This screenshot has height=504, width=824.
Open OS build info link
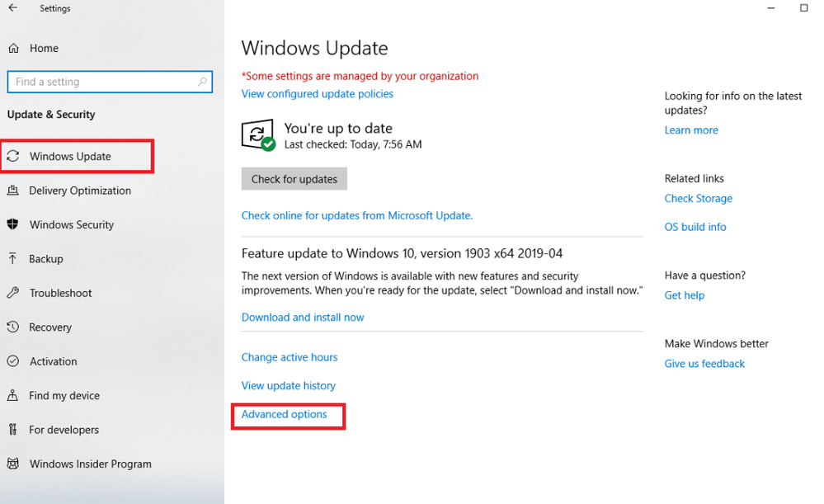[x=695, y=227]
